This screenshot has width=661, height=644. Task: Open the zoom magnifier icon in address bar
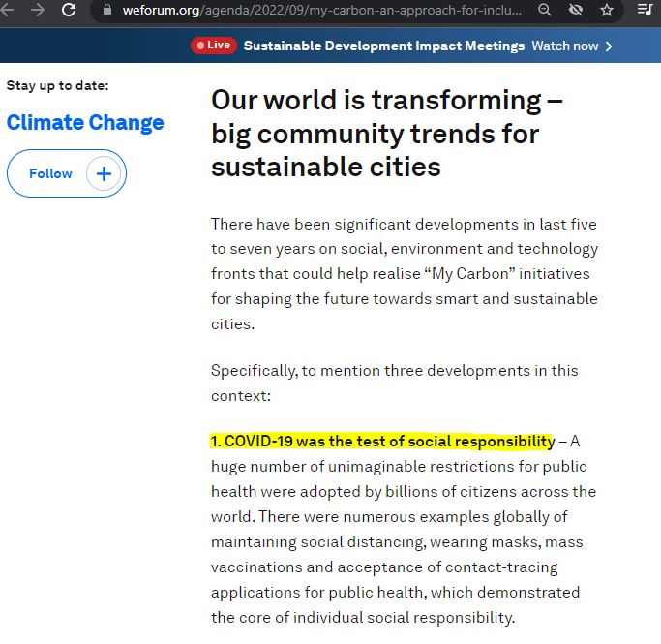click(545, 10)
